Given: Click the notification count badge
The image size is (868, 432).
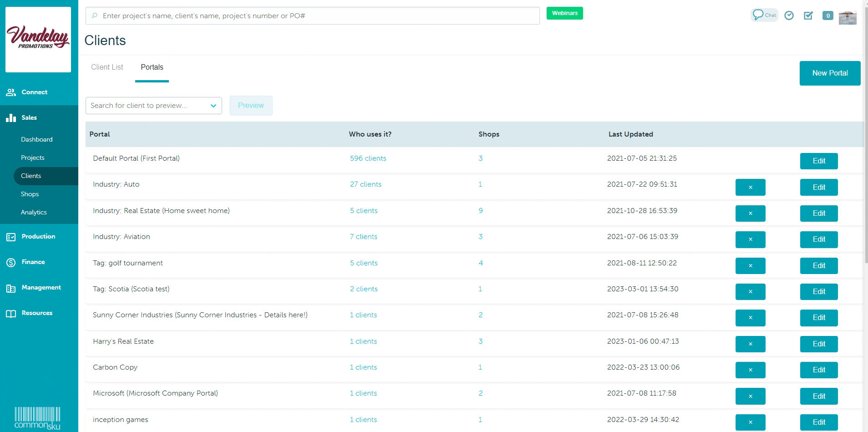Looking at the screenshot, I should click(x=827, y=15).
